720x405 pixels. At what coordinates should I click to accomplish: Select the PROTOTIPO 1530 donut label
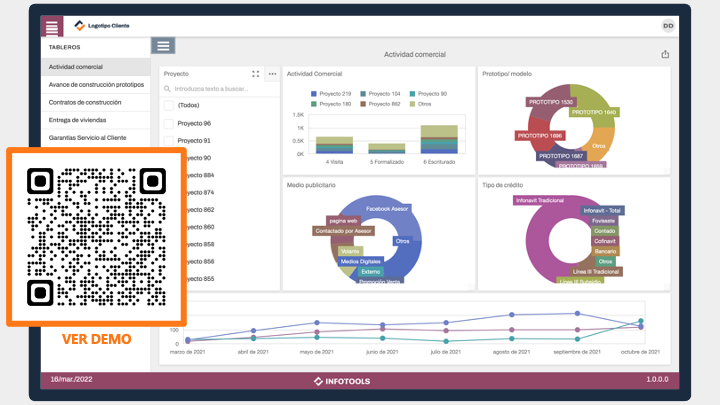551,102
